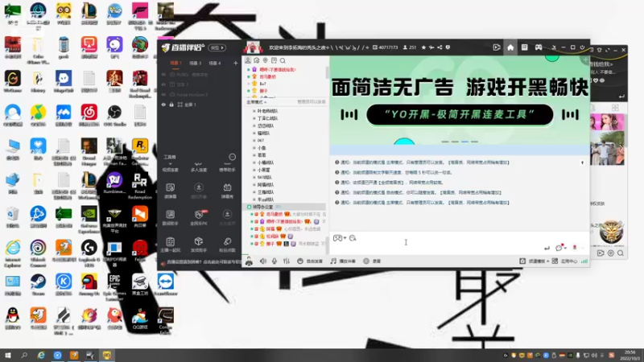Open the 频道模板 template dropdown
The image size is (644, 362).
pos(535,261)
